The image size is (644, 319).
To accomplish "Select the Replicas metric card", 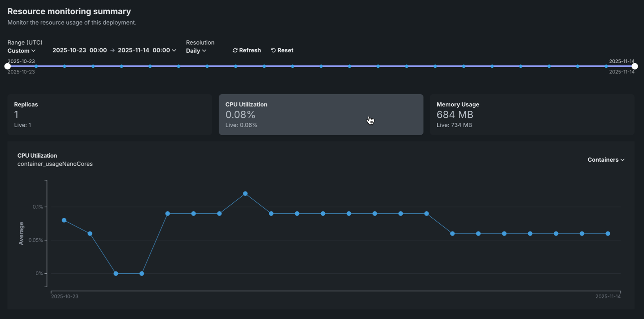I will click(109, 114).
